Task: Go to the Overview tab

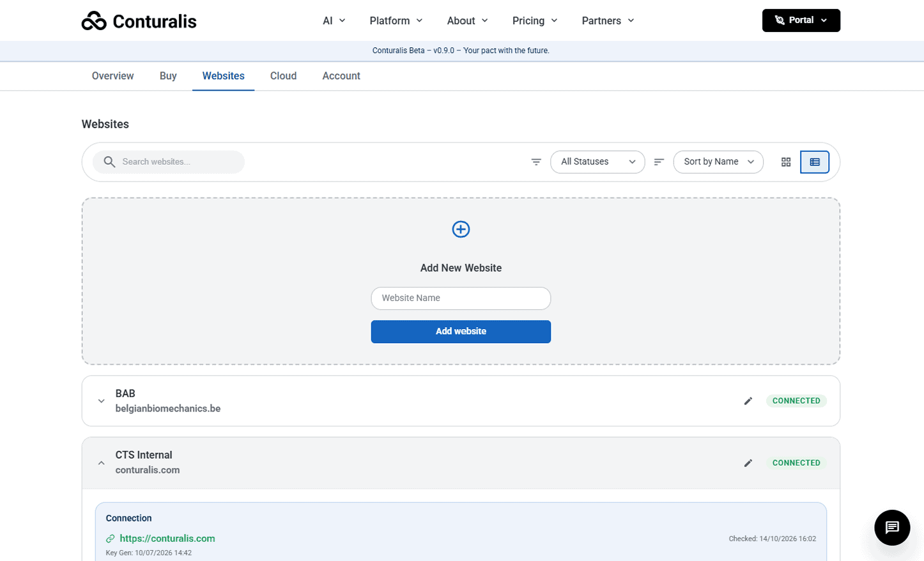Action: point(112,76)
